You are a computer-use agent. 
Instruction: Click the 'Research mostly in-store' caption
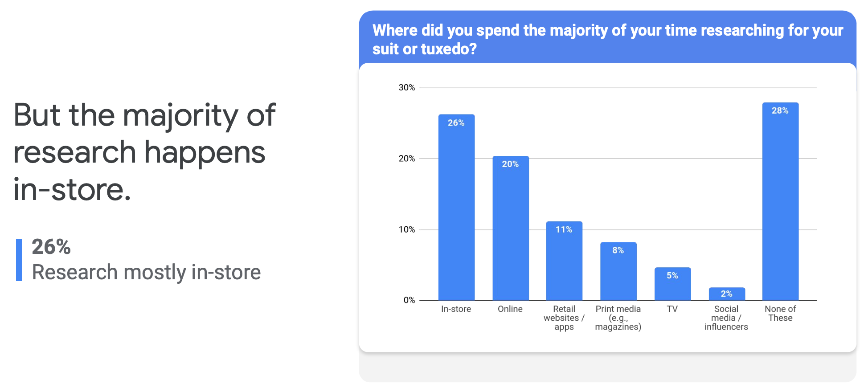click(146, 272)
